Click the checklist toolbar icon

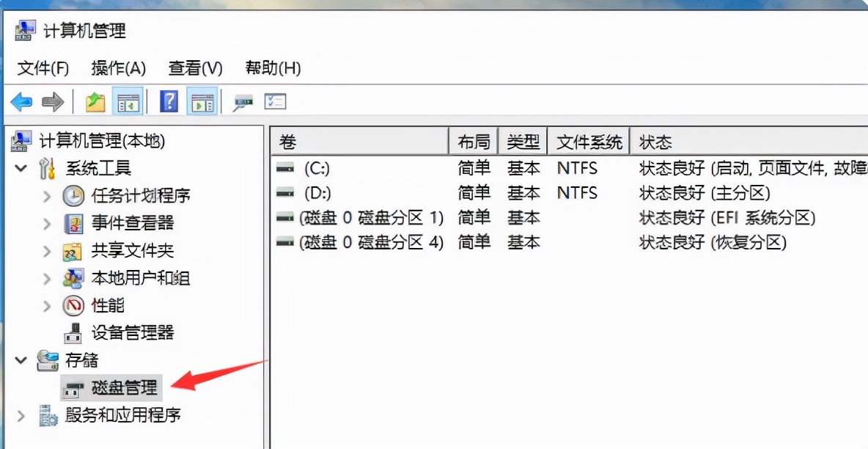[x=276, y=102]
